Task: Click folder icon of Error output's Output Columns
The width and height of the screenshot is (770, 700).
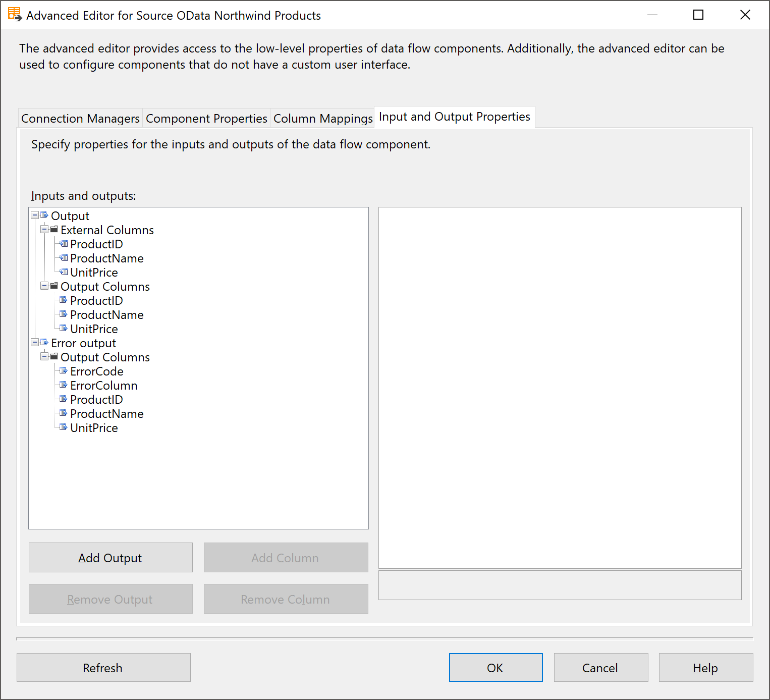Action: [x=54, y=357]
